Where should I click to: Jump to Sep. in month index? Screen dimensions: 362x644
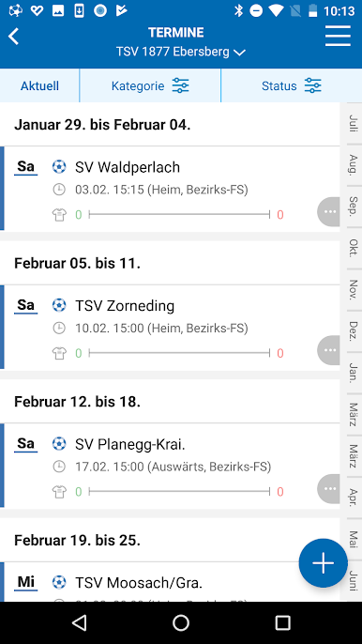353,206
